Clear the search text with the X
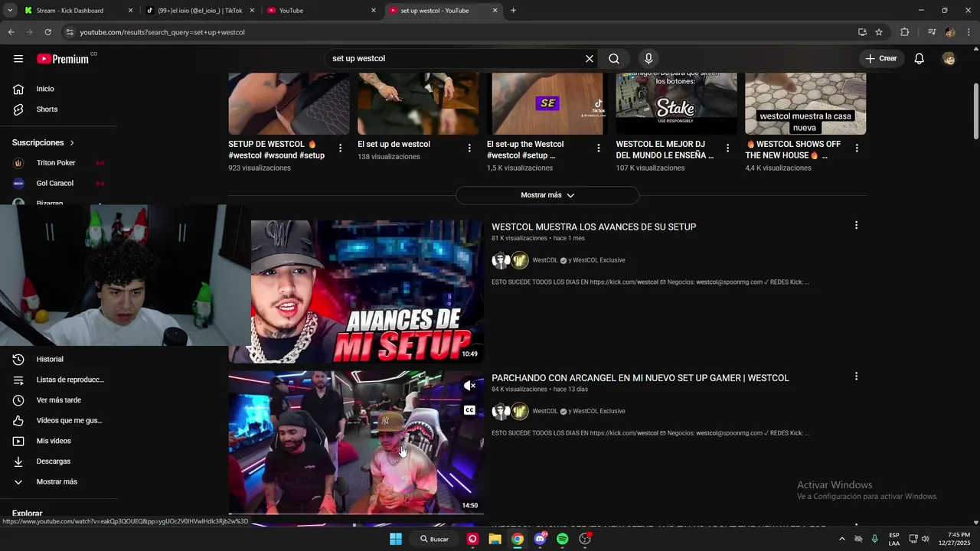The image size is (980, 551). 590,59
